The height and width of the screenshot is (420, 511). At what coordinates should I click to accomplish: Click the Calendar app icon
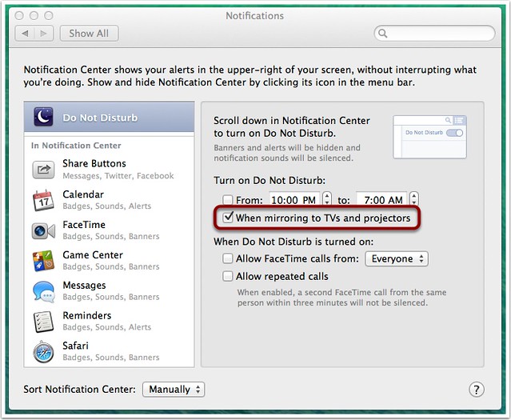pos(43,200)
